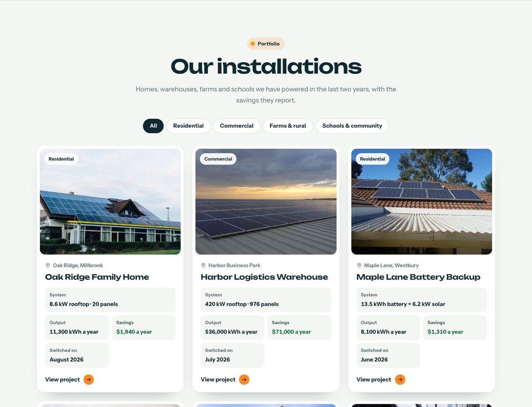Screen dimensions: 532x407
Task: Filter installations by Residential
Action: click(188, 126)
